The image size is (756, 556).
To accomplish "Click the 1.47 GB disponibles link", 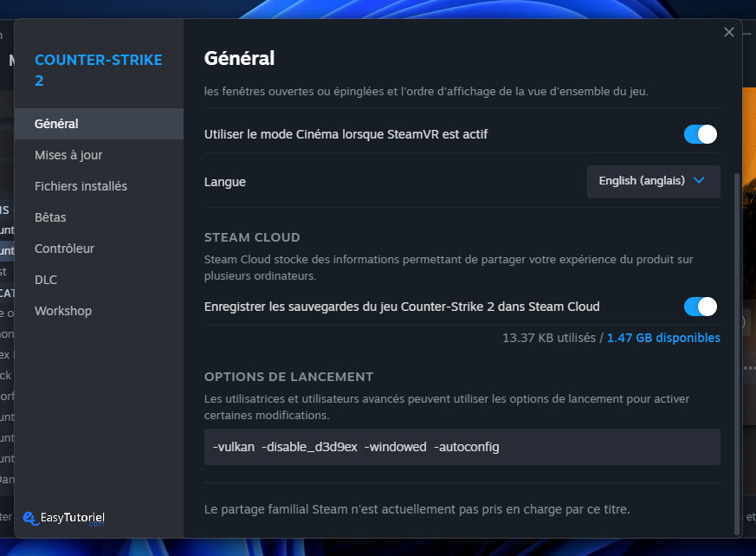I will tap(663, 338).
